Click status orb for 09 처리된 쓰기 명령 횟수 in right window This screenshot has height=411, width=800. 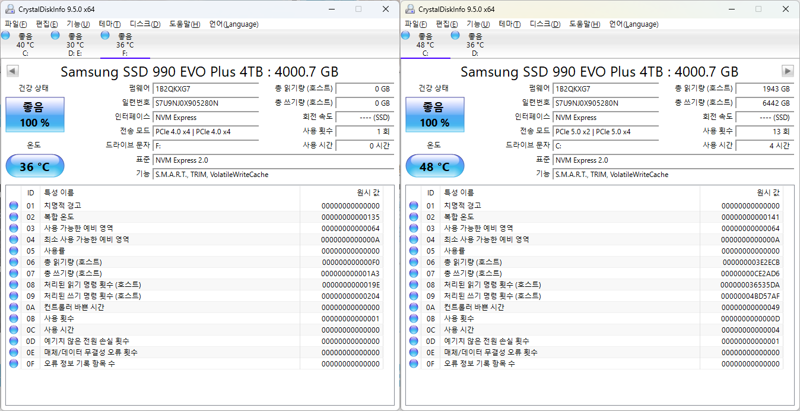coord(413,296)
